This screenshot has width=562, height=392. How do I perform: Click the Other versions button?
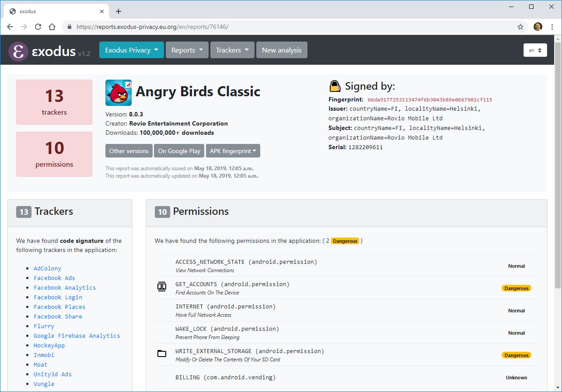click(x=129, y=151)
